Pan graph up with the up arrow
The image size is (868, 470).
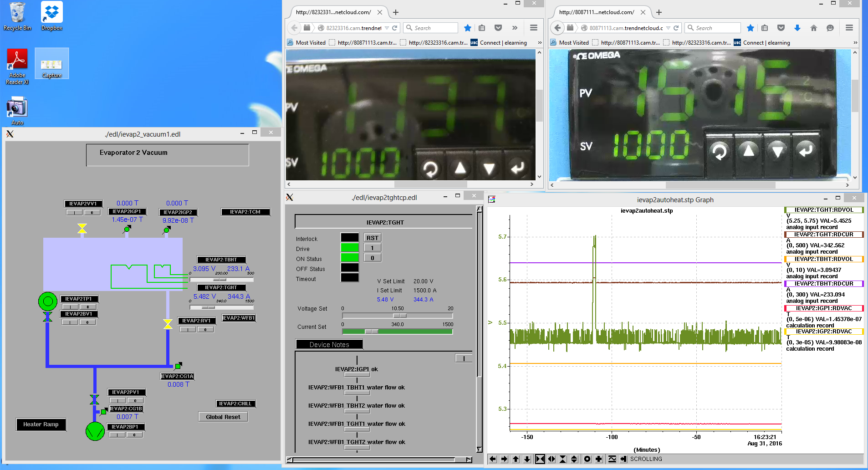[x=516, y=459]
